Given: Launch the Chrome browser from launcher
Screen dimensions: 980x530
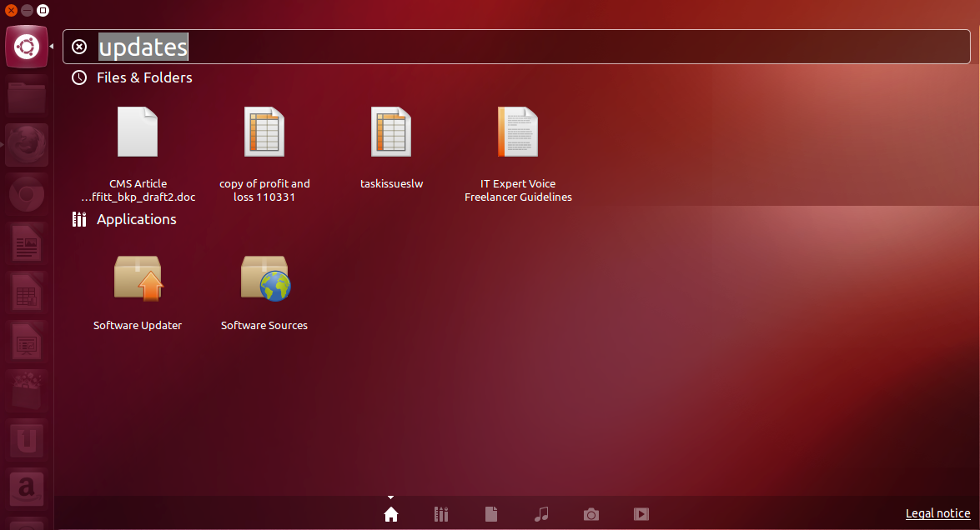Looking at the screenshot, I should (x=26, y=195).
